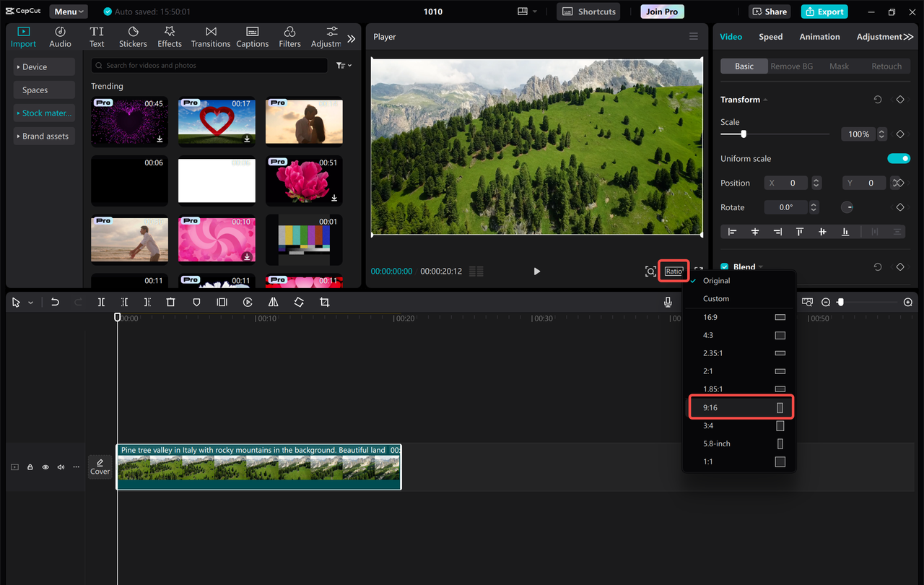The height and width of the screenshot is (585, 924).
Task: Switch to the Speed tab
Action: (770, 36)
